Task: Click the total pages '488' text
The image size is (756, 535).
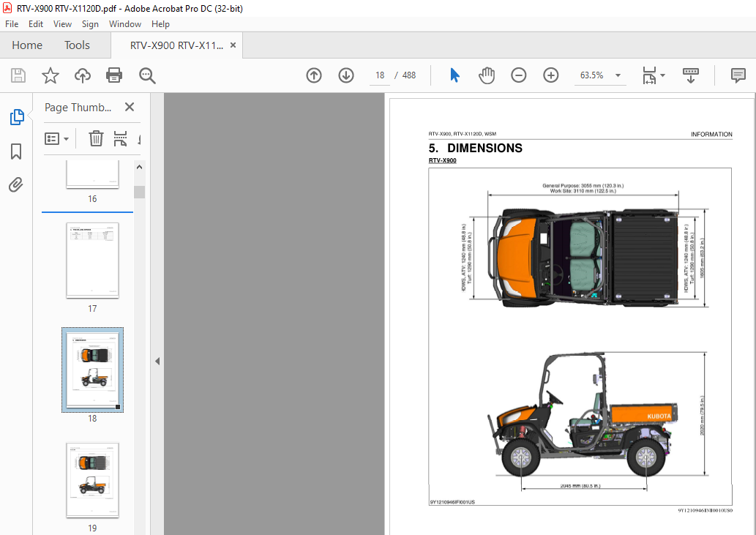Action: [409, 75]
